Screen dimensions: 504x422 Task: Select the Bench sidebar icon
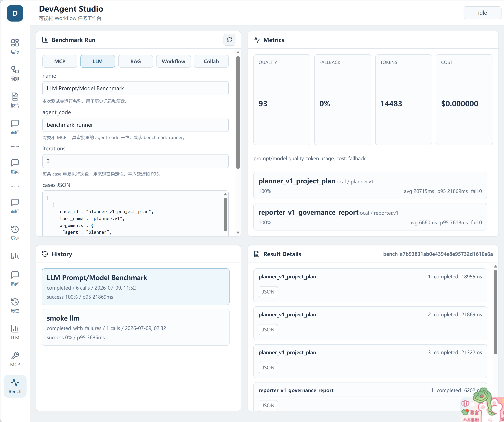[15, 386]
